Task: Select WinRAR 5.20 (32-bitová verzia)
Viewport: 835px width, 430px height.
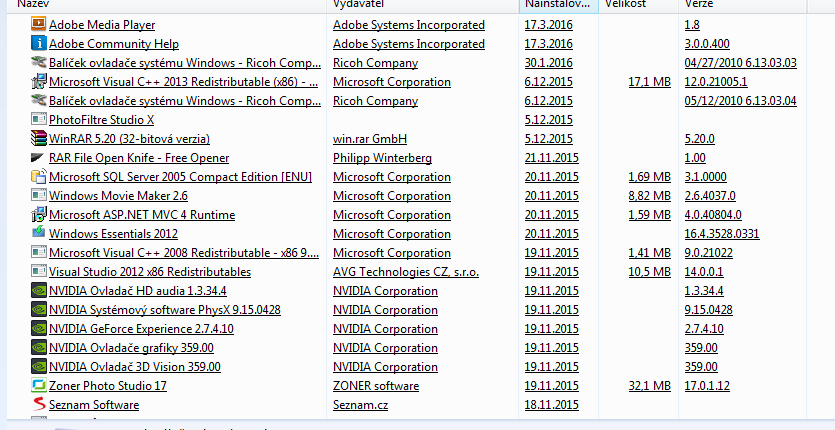Action: [129, 139]
